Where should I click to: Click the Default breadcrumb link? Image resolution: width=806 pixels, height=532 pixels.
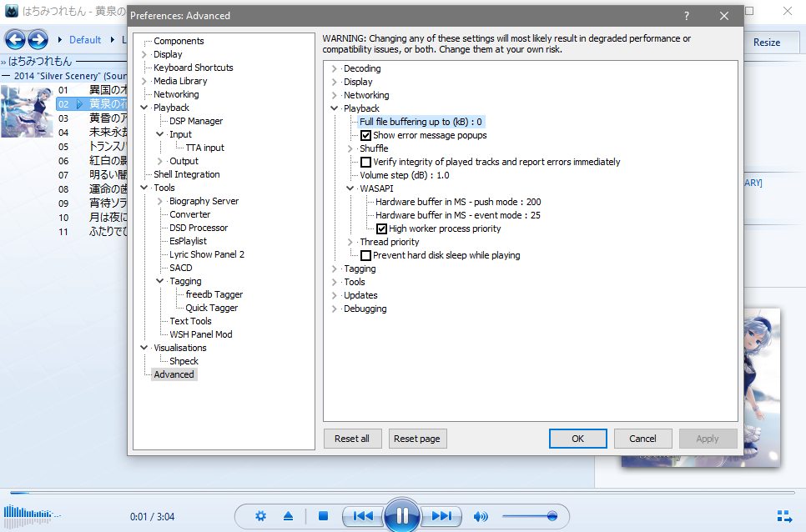tap(85, 40)
